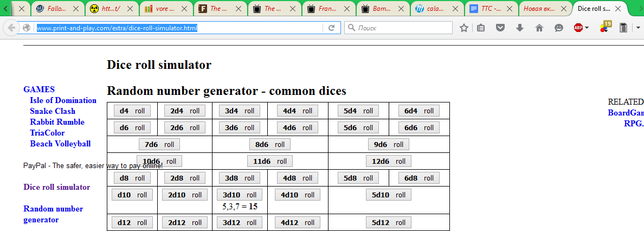This screenshot has width=644, height=231.
Task: Click the globe site identity icon
Action: point(27,28)
